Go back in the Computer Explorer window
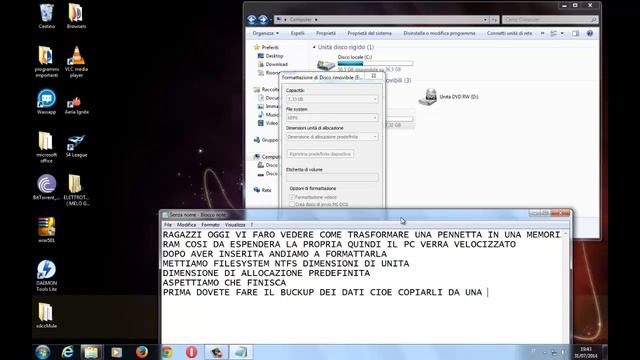 pos(252,19)
